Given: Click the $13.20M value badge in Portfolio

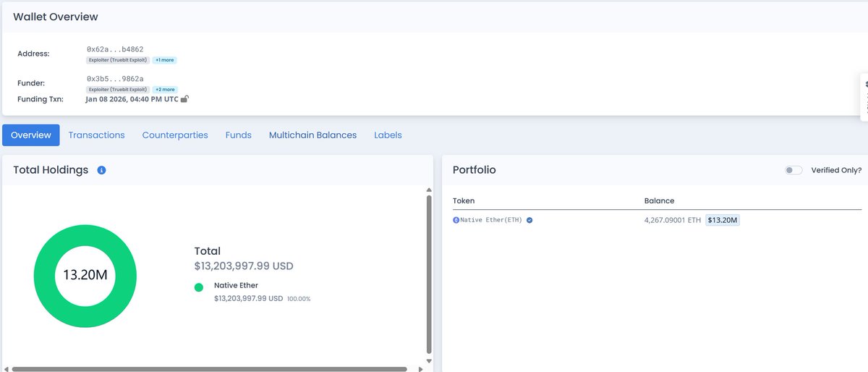Looking at the screenshot, I should click(x=723, y=220).
